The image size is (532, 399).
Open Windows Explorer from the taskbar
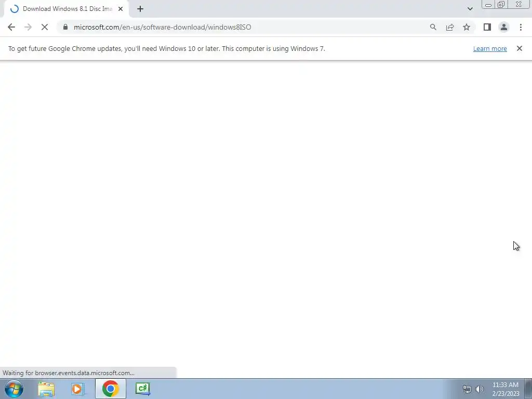click(46, 389)
